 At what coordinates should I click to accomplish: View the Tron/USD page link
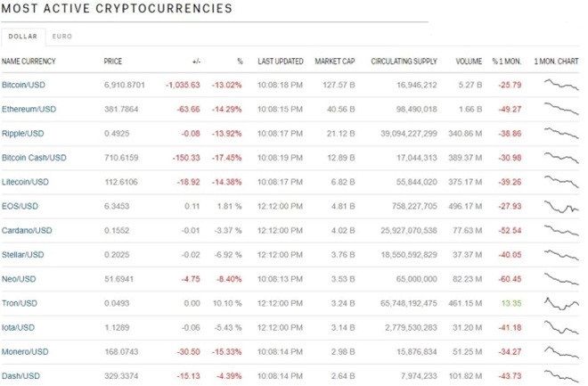(20, 303)
